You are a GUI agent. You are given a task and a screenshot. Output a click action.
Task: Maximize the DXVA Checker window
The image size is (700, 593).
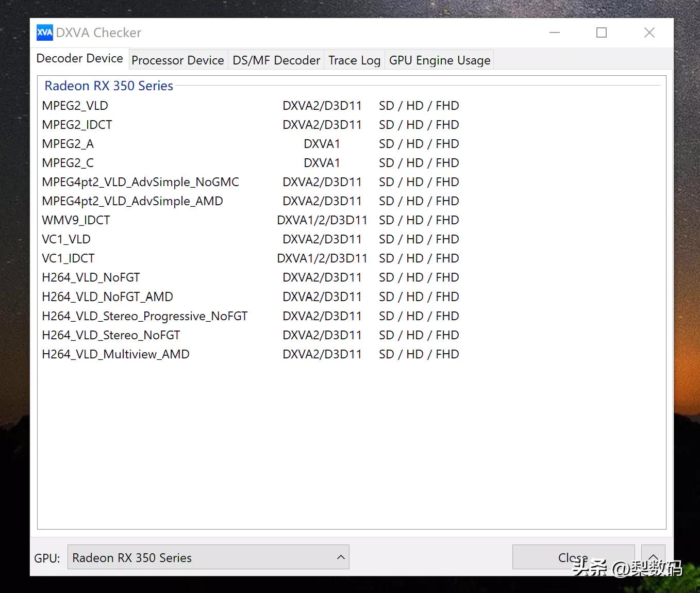pyautogui.click(x=601, y=32)
